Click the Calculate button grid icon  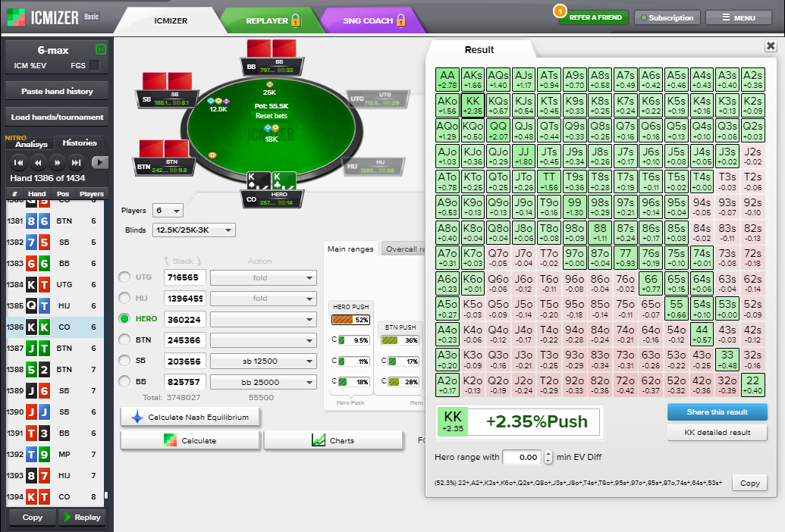(x=170, y=440)
